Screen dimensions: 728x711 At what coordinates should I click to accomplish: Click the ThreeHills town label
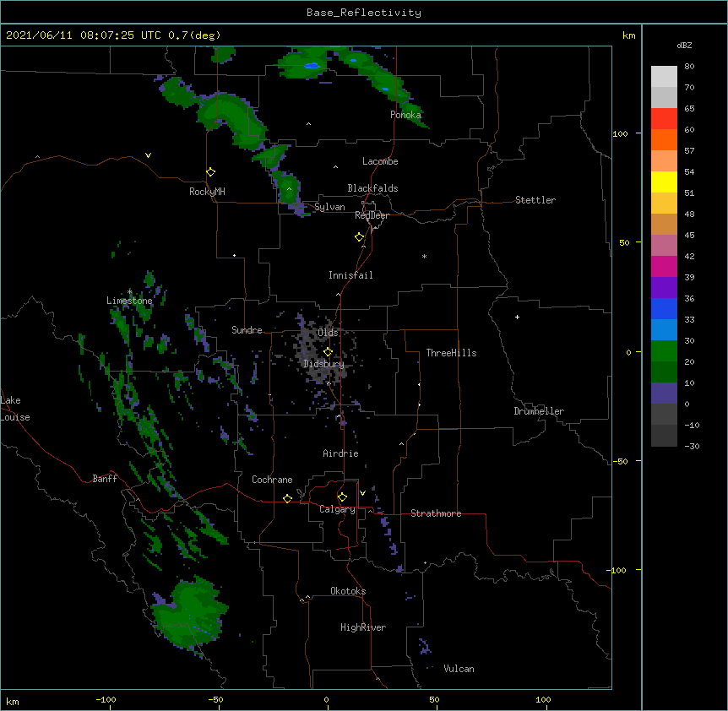click(x=451, y=353)
